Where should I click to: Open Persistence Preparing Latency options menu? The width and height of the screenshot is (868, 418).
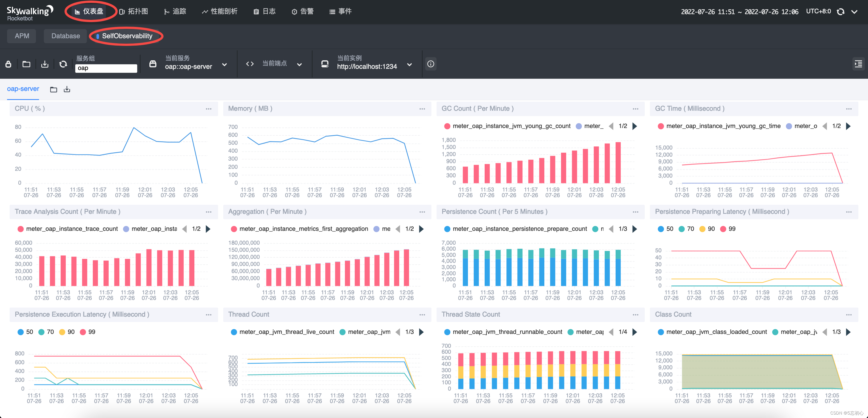(848, 212)
